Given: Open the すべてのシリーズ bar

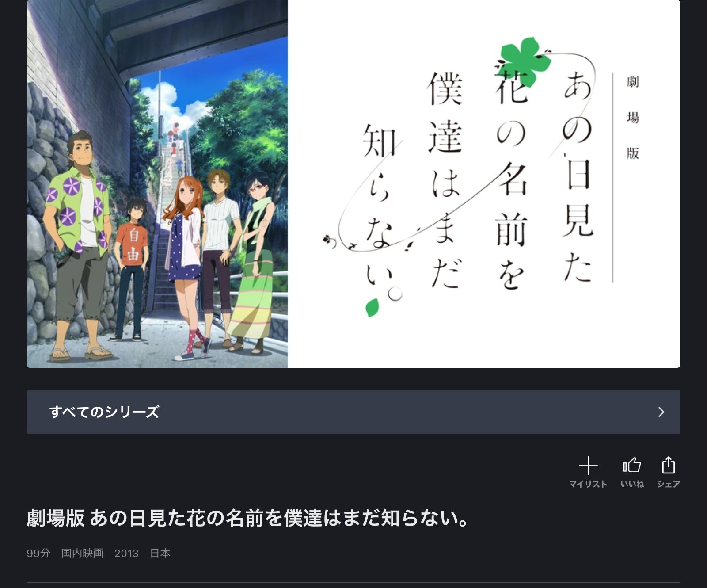Looking at the screenshot, I should coord(353,412).
